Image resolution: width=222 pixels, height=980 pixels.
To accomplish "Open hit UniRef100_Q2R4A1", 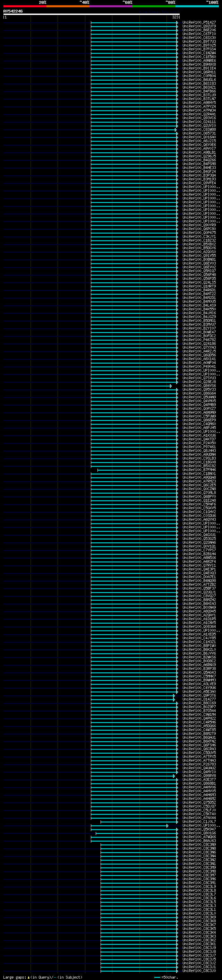I will (x=199, y=114).
